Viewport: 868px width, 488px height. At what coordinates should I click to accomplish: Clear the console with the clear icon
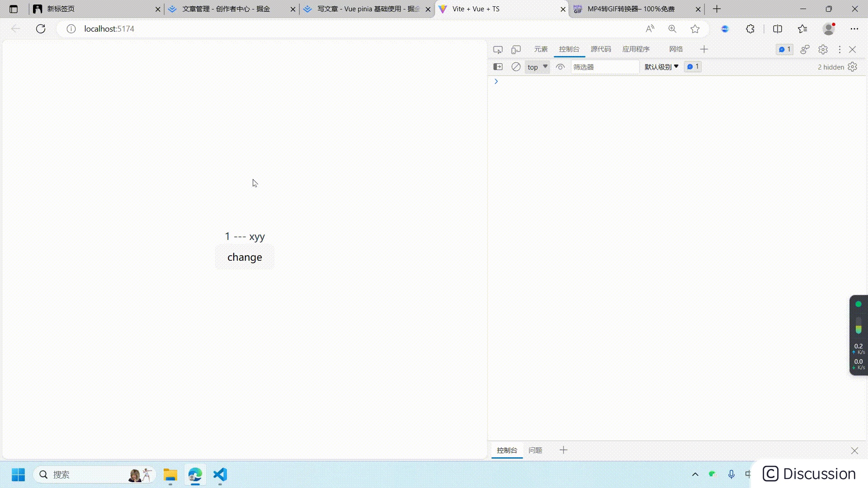click(516, 67)
